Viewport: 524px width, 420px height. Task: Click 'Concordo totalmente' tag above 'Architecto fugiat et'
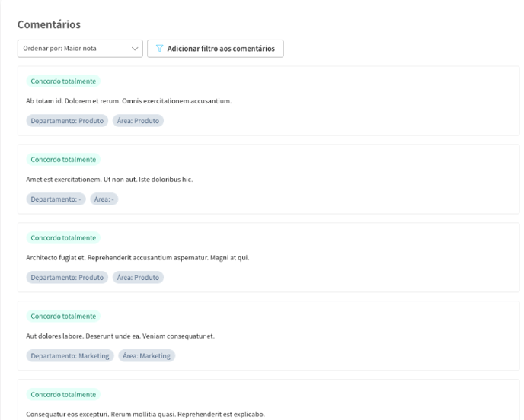pyautogui.click(x=63, y=237)
